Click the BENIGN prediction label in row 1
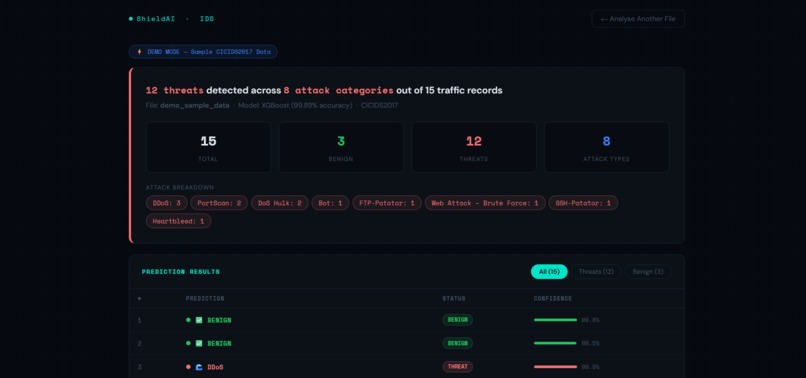The image size is (806, 378). [x=219, y=320]
